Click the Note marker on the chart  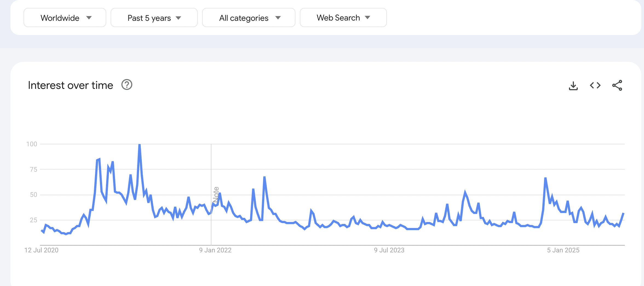tap(216, 195)
